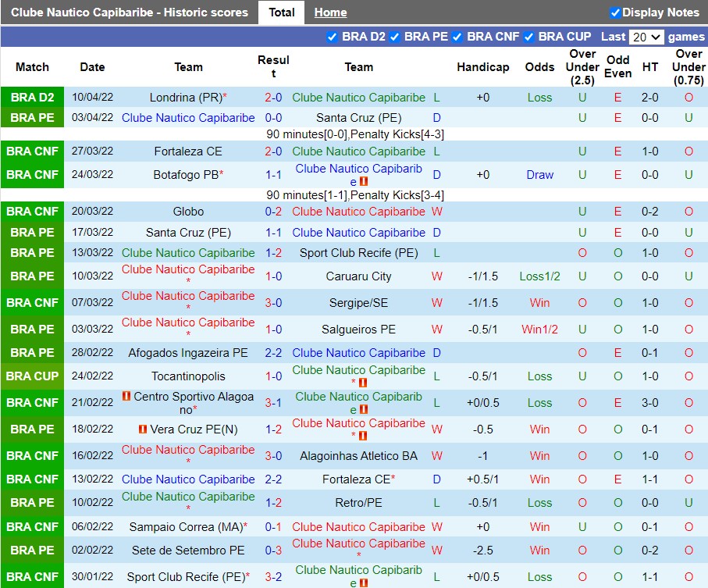Uncheck the BRA D2 league filter
This screenshot has width=708, height=588.
pyautogui.click(x=333, y=37)
